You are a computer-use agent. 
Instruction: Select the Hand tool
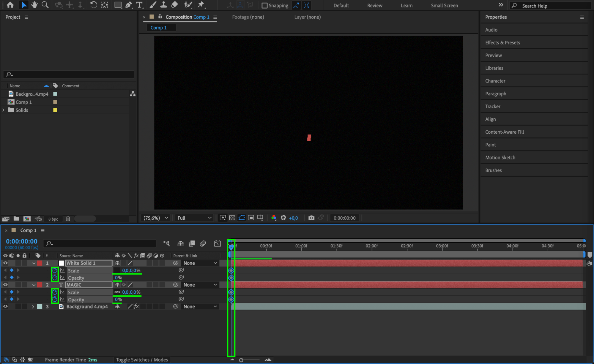point(34,5)
